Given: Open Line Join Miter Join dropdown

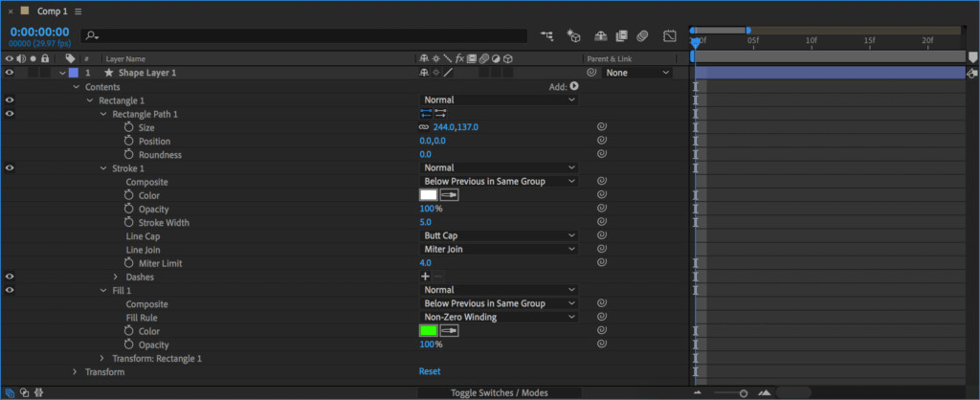Looking at the screenshot, I should click(x=498, y=250).
